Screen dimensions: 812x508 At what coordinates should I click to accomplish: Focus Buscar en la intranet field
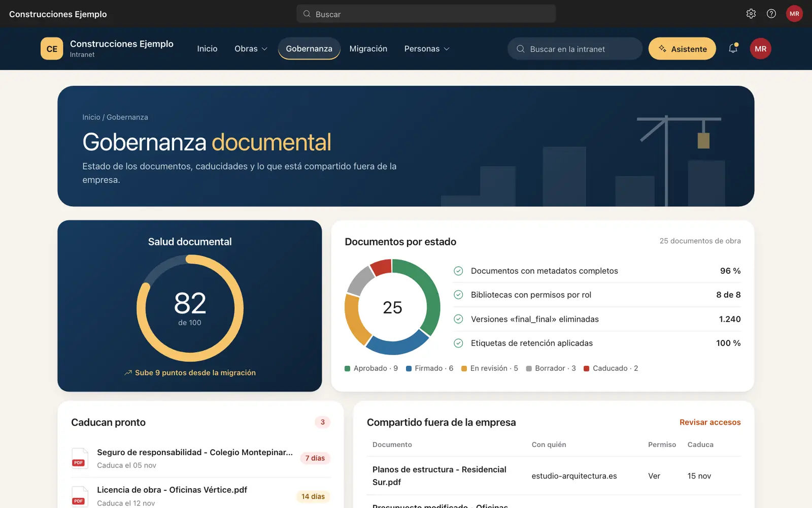(575, 49)
